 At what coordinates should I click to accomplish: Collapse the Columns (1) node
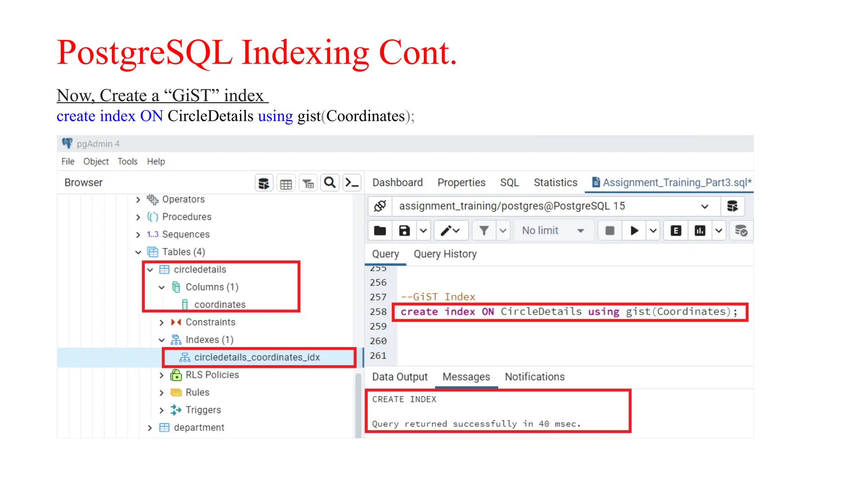pos(161,288)
